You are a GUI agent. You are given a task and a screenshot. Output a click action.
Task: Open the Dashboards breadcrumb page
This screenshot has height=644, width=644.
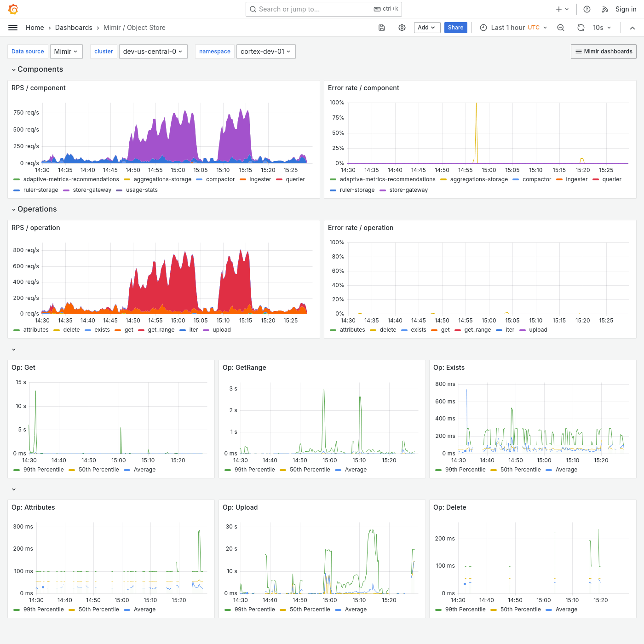pyautogui.click(x=74, y=28)
